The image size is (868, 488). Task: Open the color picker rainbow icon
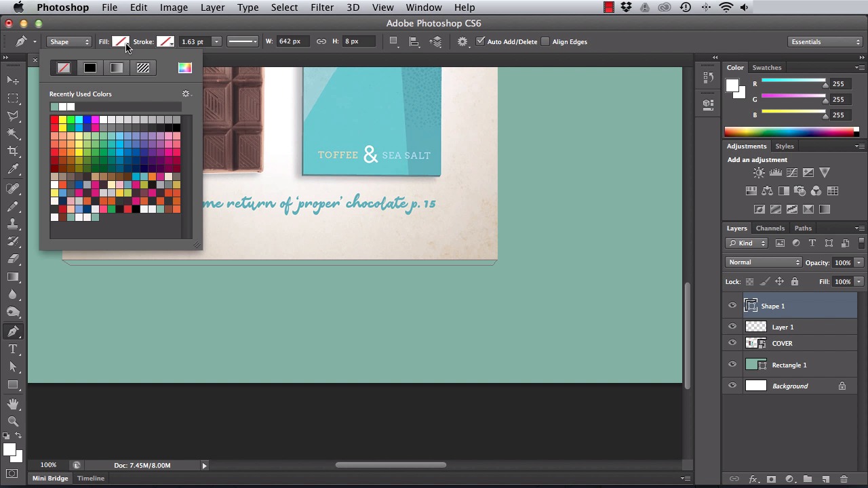click(184, 68)
